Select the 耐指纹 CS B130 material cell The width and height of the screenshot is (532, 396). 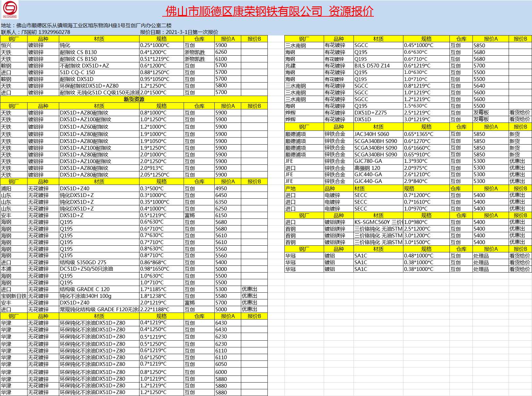(99, 52)
